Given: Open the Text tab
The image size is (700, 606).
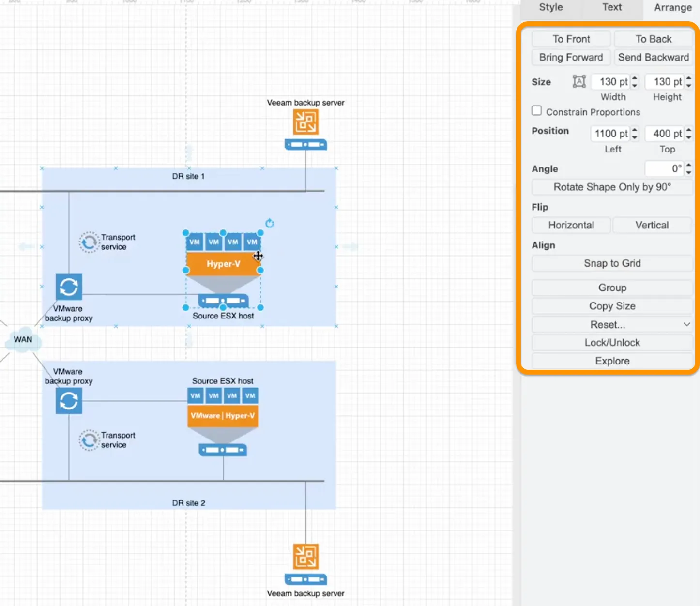Looking at the screenshot, I should point(612,7).
